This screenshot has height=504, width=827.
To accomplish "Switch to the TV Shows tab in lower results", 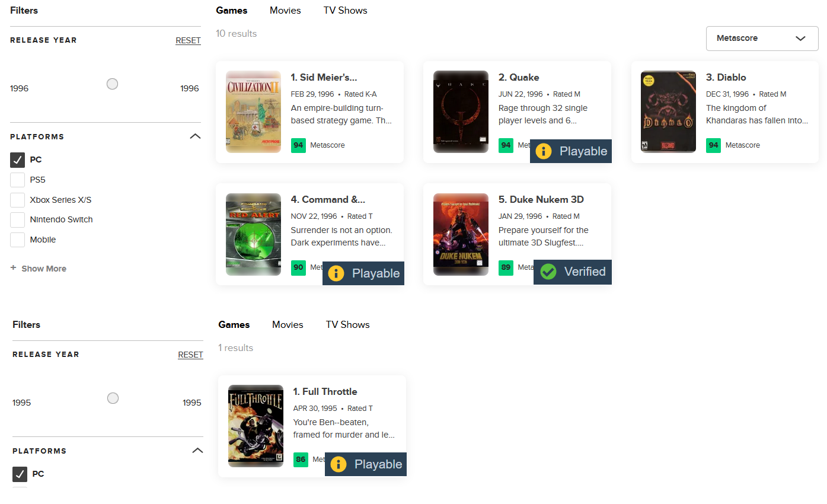I will (x=347, y=325).
